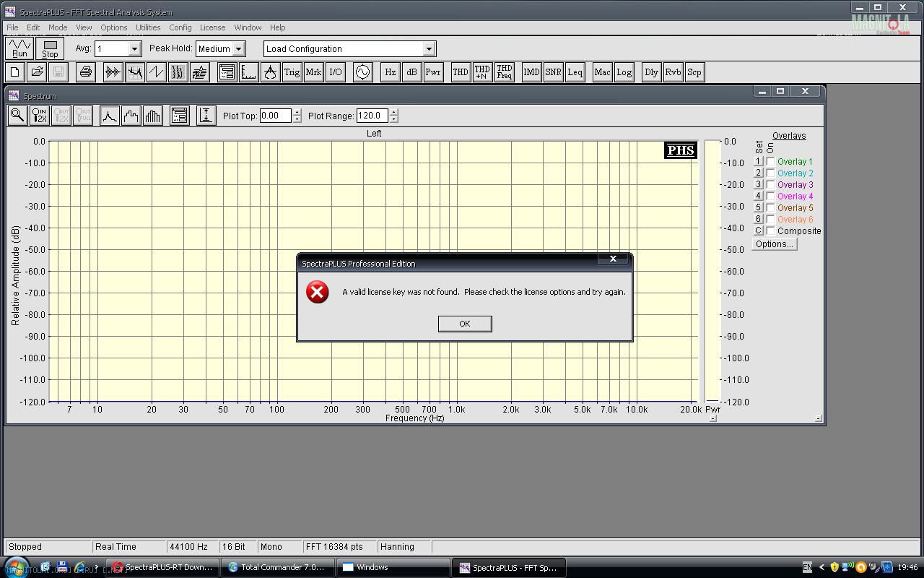Click the Dly delay finder button

tap(651, 72)
